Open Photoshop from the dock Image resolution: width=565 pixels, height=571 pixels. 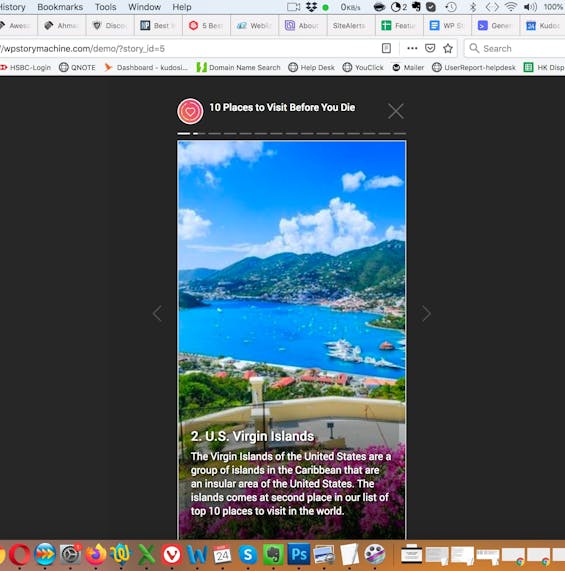(x=299, y=555)
